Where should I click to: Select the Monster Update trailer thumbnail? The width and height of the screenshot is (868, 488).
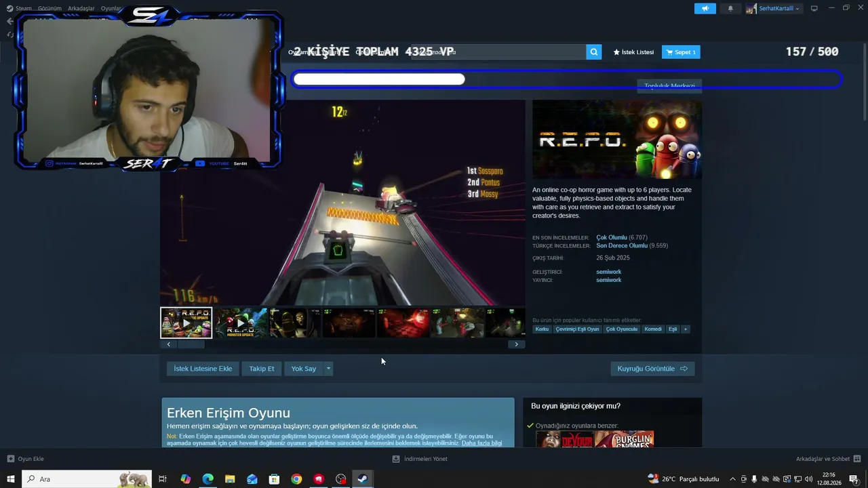pos(241,323)
